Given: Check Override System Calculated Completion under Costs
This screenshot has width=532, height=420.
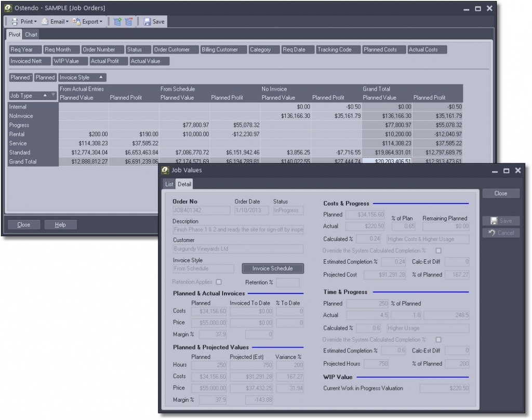Looking at the screenshot, I should 438,251.
